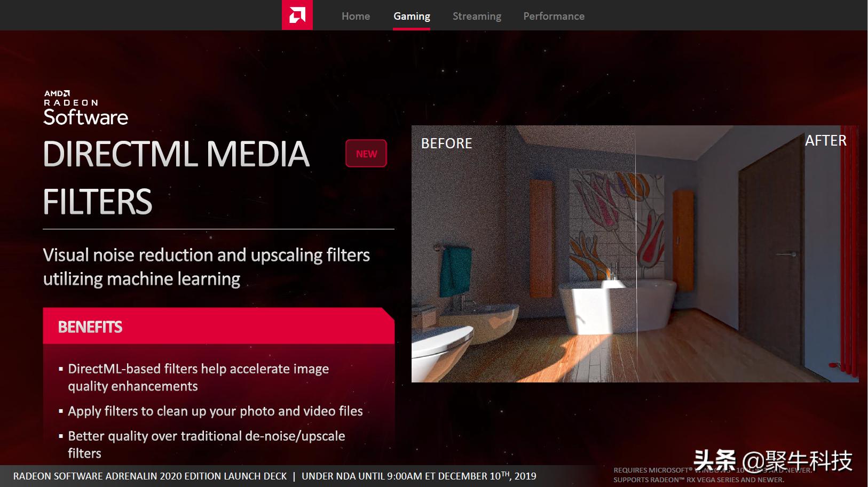Click the BEFORE label on the image
Image resolution: width=868 pixels, height=487 pixels.
[446, 143]
